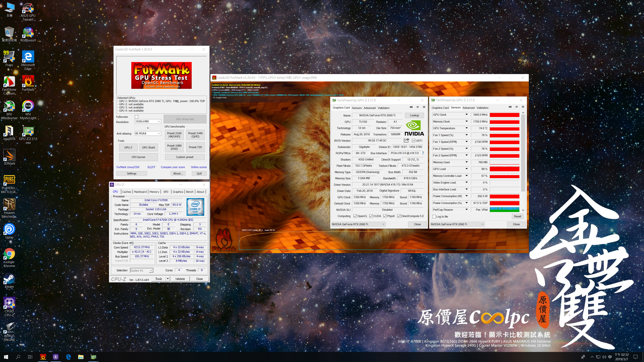Switch to Memory tab in CPU-Z
Image resolution: width=644 pixels, height=362 pixels.
coord(154,192)
